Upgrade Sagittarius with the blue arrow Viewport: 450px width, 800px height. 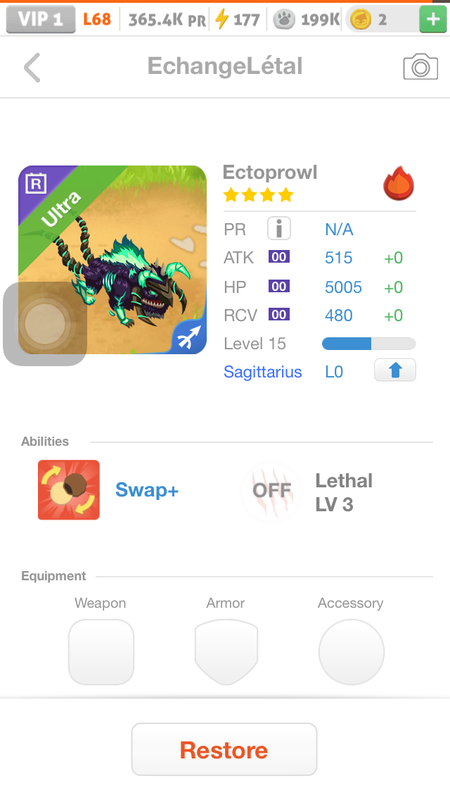coord(395,370)
